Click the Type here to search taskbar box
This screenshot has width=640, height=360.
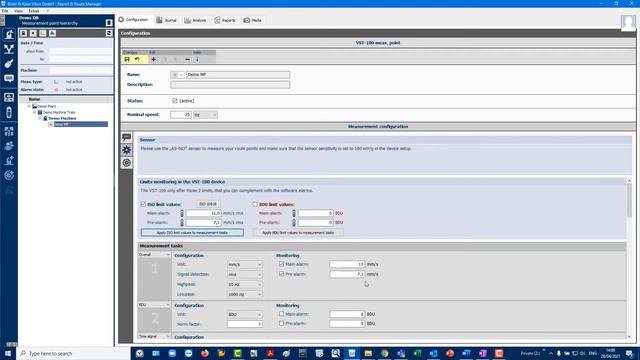pyautogui.click(x=73, y=353)
